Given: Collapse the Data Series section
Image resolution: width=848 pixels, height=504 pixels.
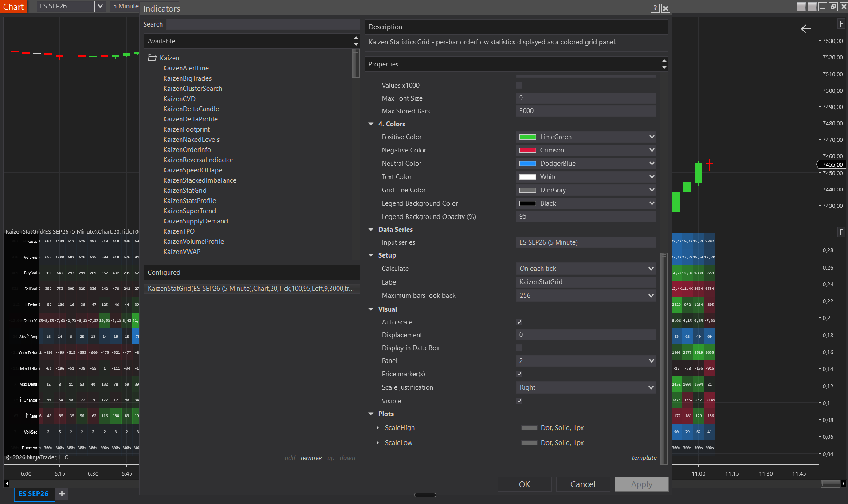Looking at the screenshot, I should [371, 230].
